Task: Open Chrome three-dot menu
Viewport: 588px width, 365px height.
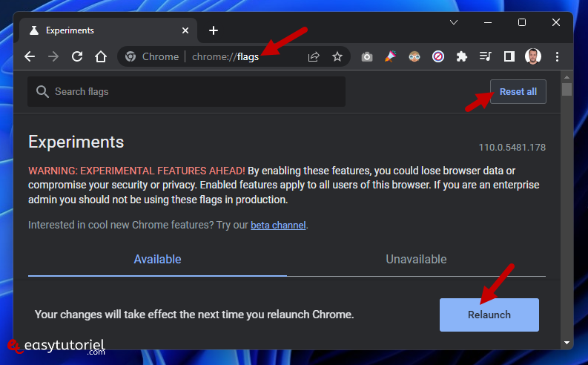Action: point(557,56)
